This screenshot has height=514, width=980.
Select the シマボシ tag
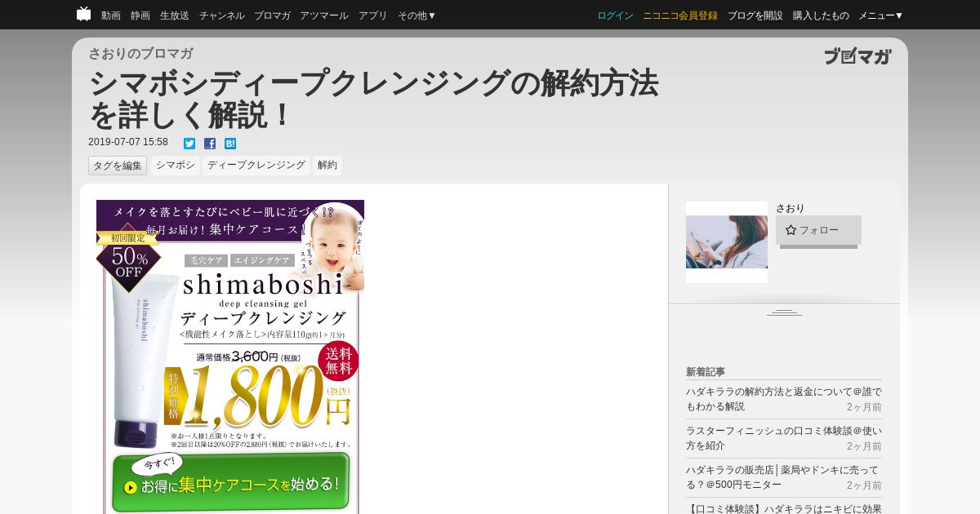pyautogui.click(x=176, y=166)
